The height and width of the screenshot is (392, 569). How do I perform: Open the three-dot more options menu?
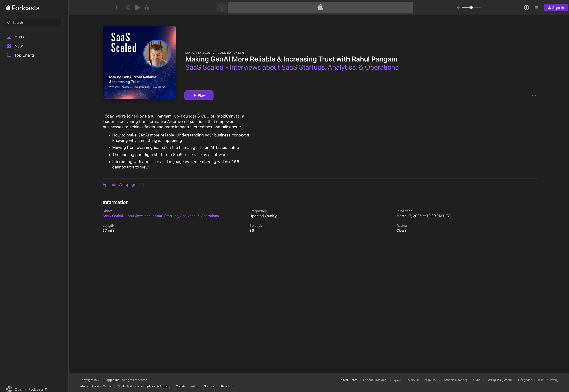534,95
